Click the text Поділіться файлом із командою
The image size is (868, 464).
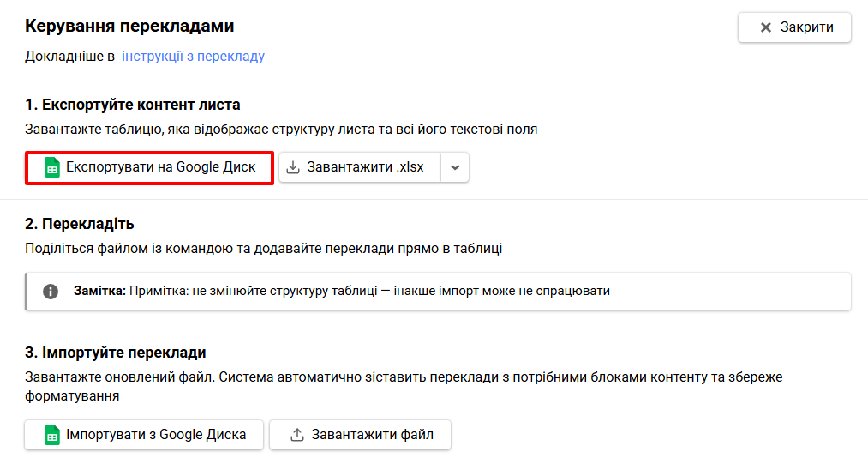click(x=129, y=249)
